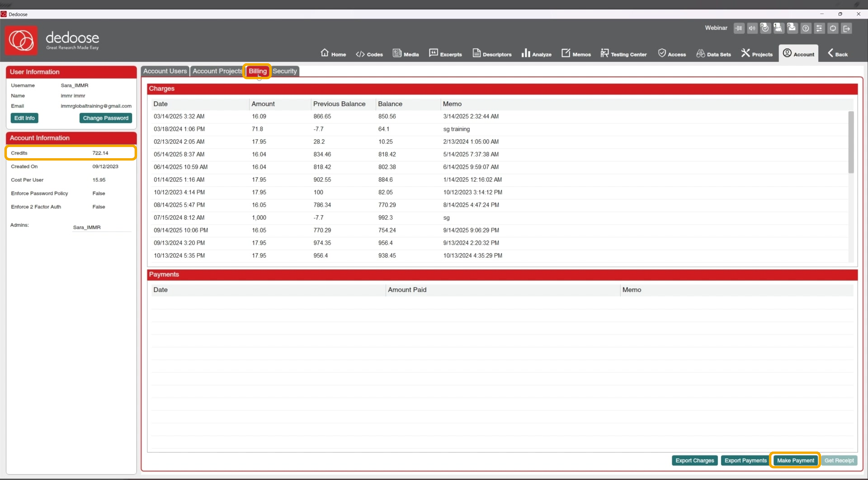Select the charge row with memo 'sg training'
This screenshot has width=868, height=480.
500,129
